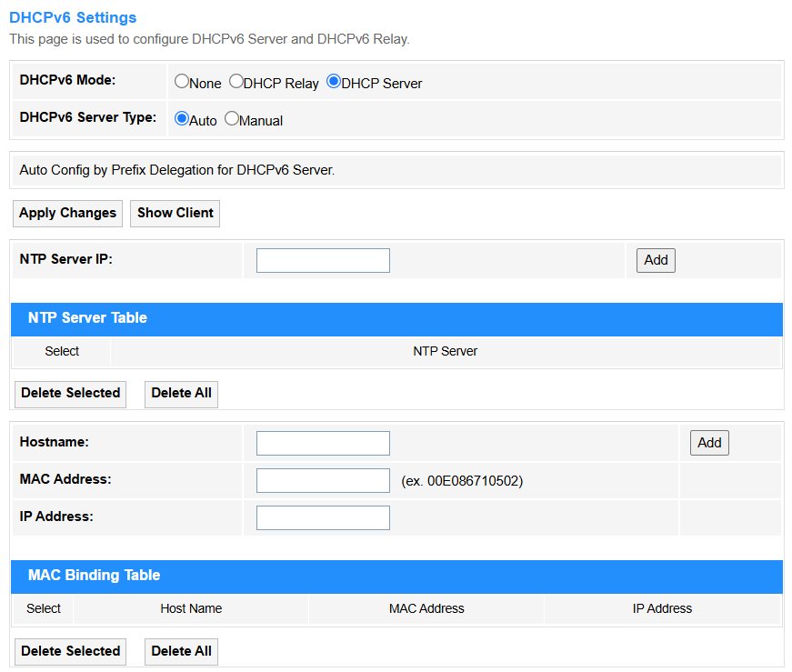Image resolution: width=792 pixels, height=672 pixels.
Task: Focus the NTP Server IP field
Action: pyautogui.click(x=323, y=260)
